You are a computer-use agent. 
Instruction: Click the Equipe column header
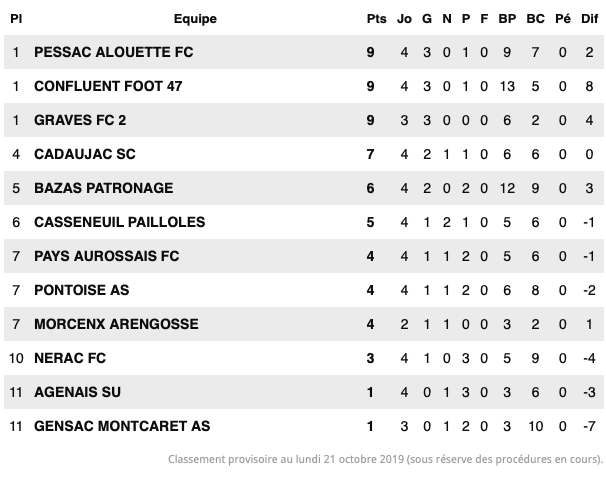tap(195, 19)
